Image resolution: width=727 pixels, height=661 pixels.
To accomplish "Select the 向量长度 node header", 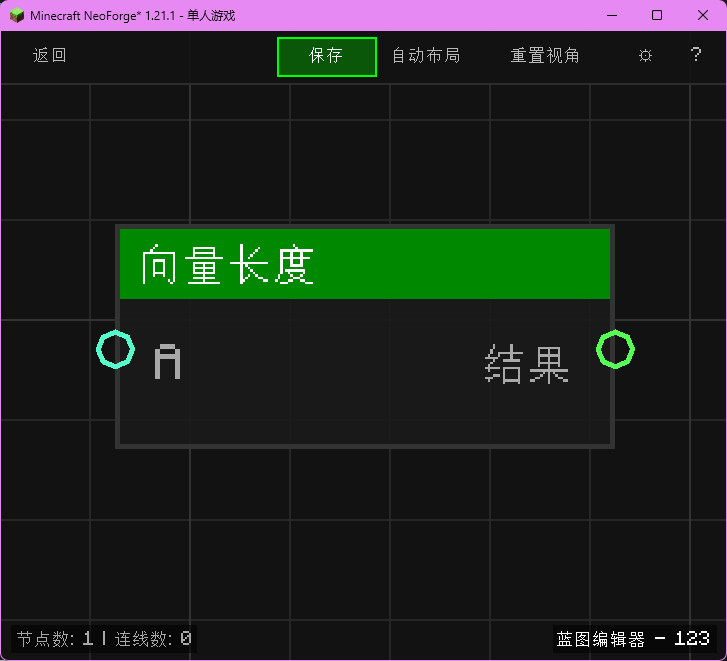I will coord(365,264).
